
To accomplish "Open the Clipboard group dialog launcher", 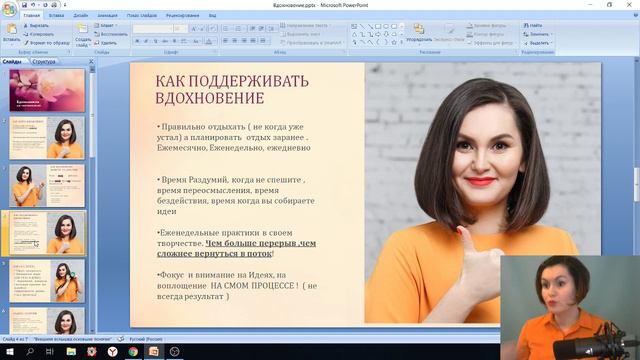I will click(x=69, y=52).
